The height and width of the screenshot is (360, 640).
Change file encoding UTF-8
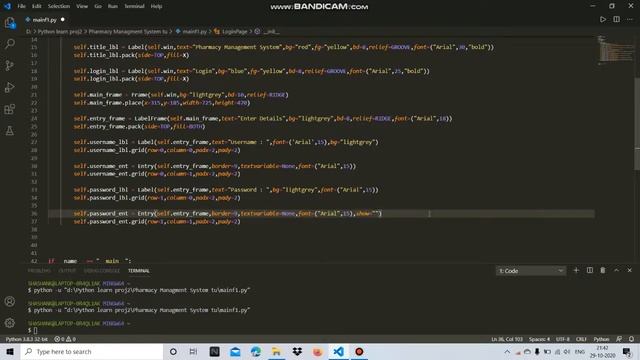[x=562, y=339]
